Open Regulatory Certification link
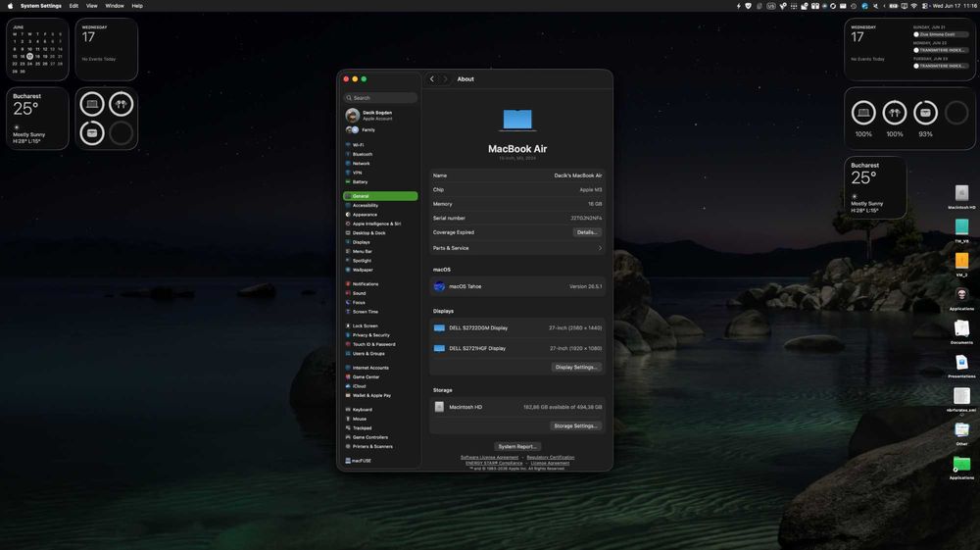980x550 pixels. (x=550, y=458)
